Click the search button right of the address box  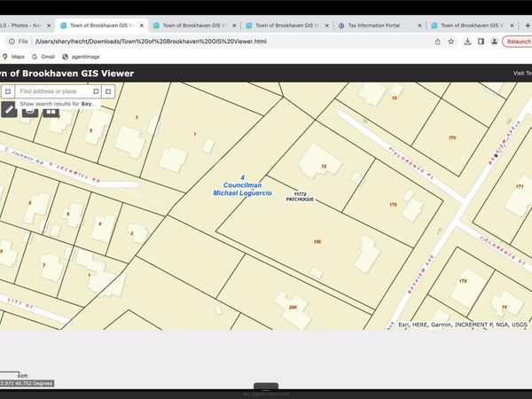pyautogui.click(x=108, y=91)
